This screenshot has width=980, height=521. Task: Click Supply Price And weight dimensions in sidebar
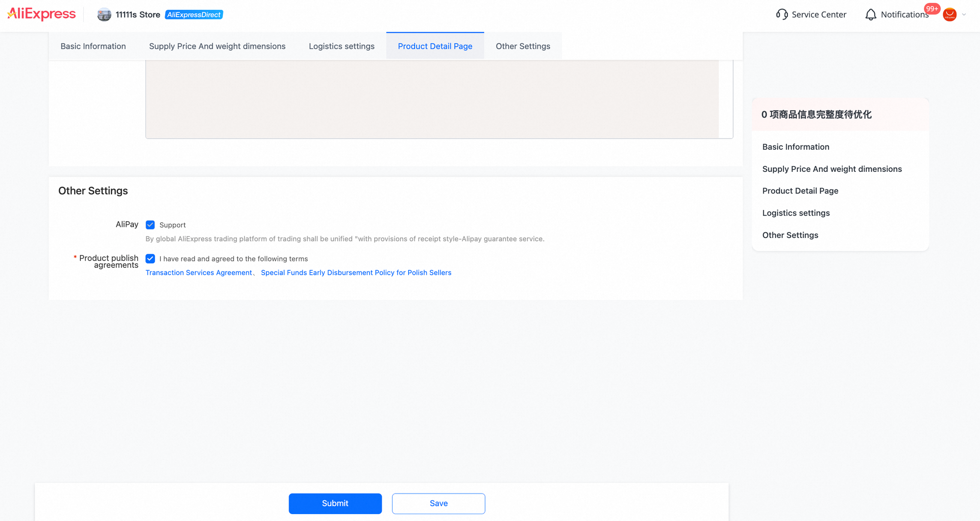coord(832,169)
